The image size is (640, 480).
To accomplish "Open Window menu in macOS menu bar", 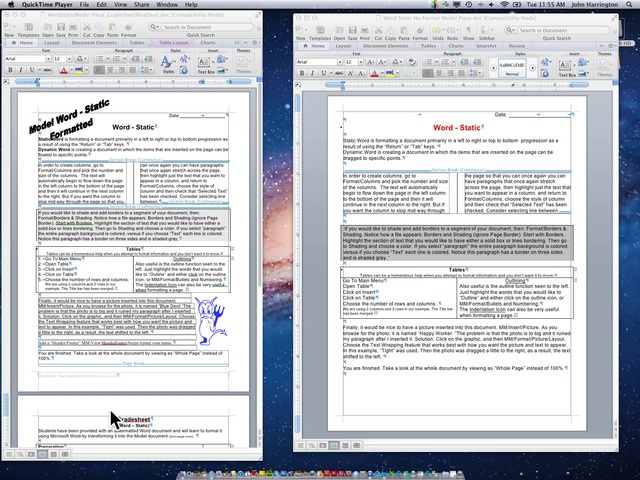I will pyautogui.click(x=167, y=4).
